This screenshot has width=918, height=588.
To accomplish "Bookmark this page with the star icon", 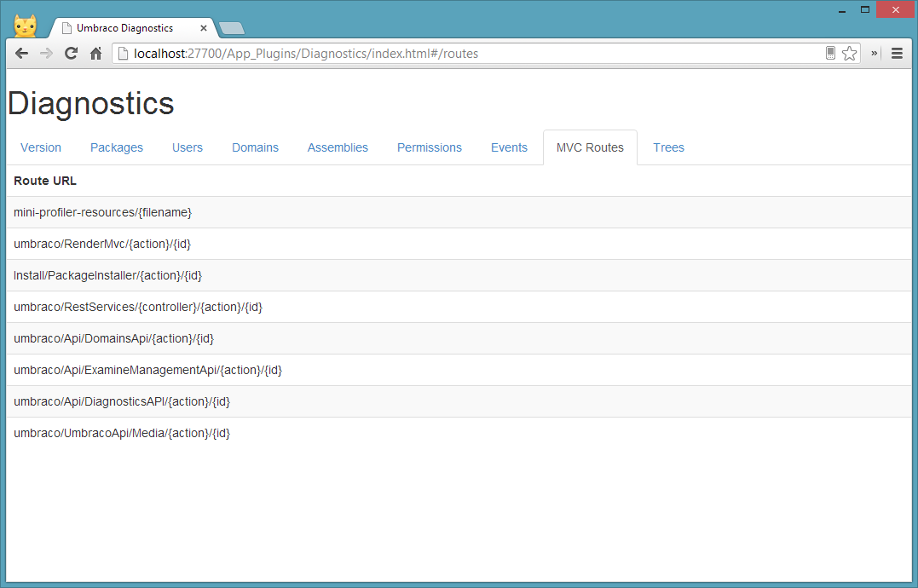I will (850, 53).
